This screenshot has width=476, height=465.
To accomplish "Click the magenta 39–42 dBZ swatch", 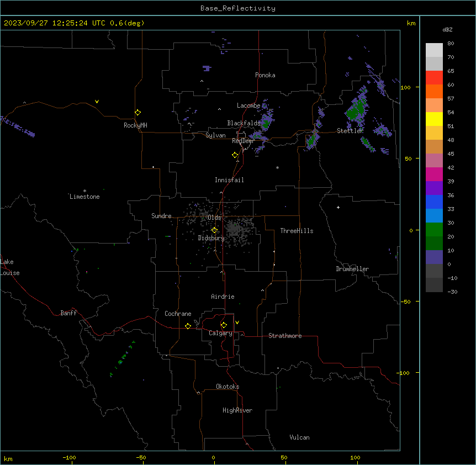I will click(x=434, y=174).
